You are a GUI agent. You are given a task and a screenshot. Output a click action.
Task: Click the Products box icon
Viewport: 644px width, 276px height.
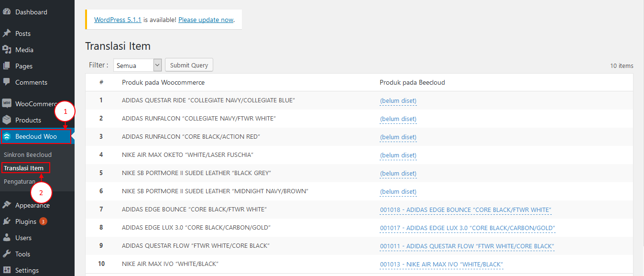tap(7, 120)
